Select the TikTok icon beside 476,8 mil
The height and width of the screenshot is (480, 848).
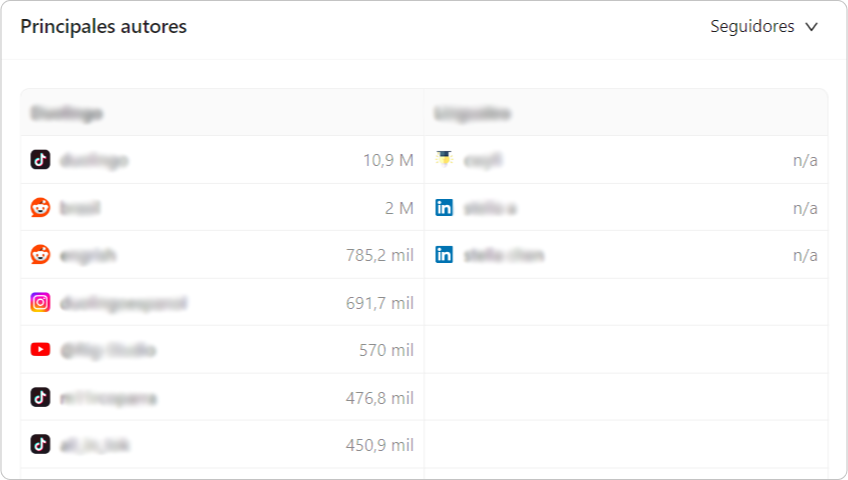pyautogui.click(x=40, y=397)
